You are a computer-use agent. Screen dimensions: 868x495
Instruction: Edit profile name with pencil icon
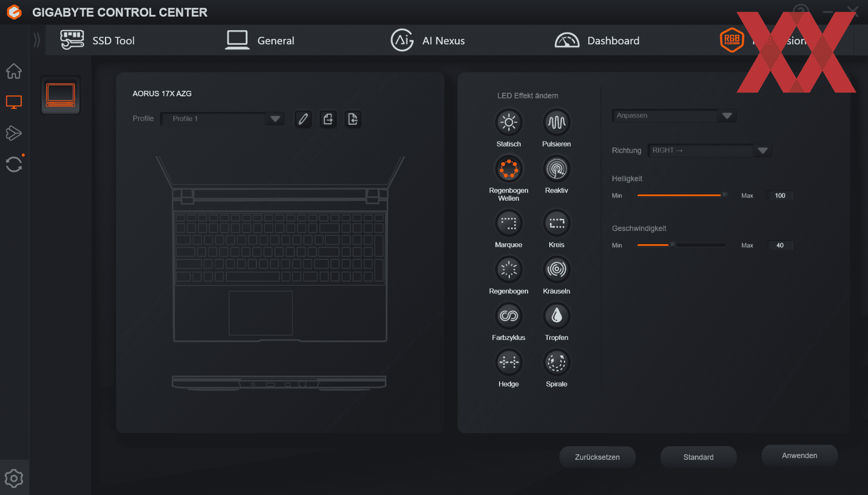pos(303,119)
